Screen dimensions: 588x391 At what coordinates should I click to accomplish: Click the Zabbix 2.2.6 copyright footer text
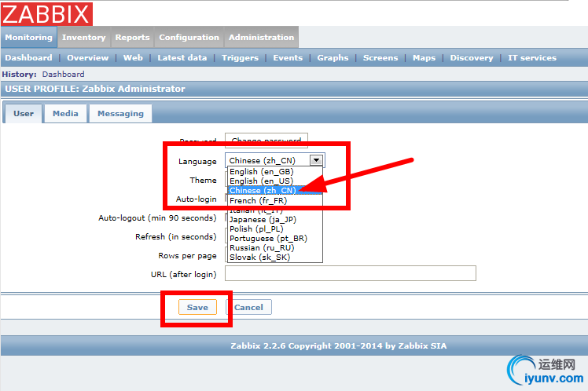coord(339,345)
